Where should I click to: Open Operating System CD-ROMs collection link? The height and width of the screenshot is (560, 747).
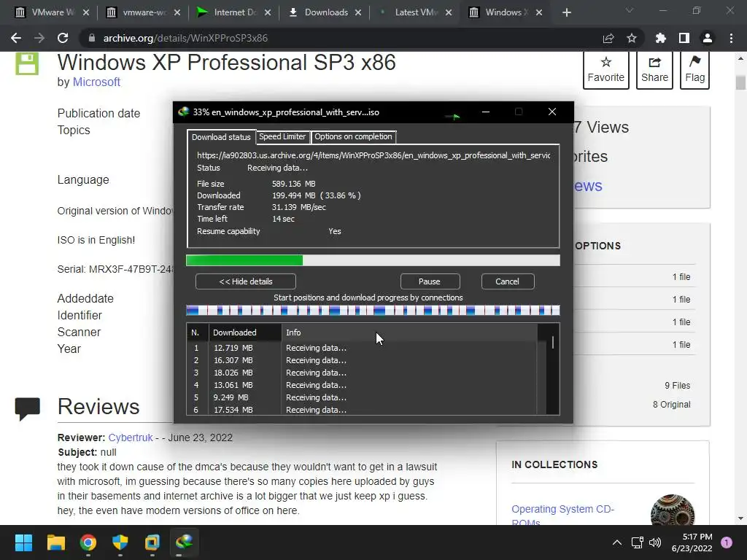562,516
